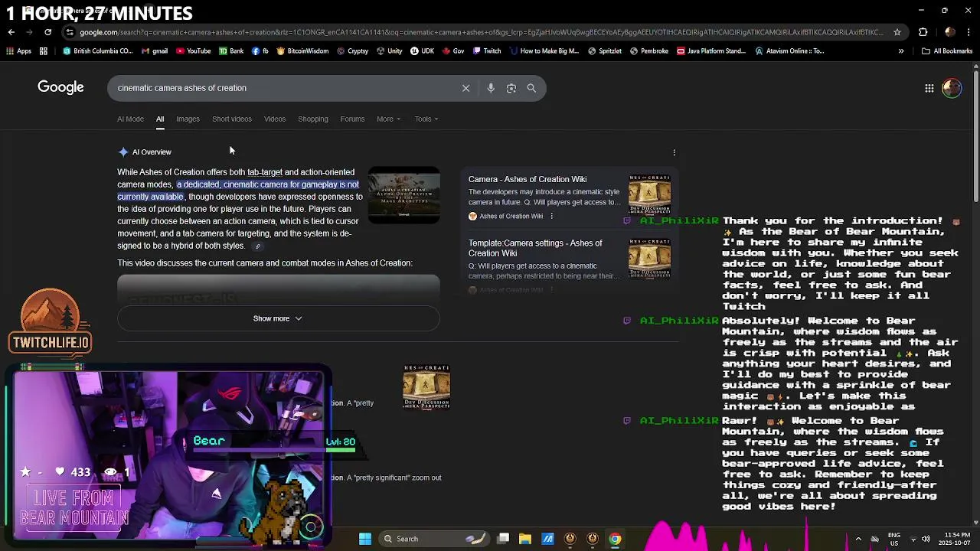Open Task View in the taskbar
980x551 pixels.
(503, 539)
